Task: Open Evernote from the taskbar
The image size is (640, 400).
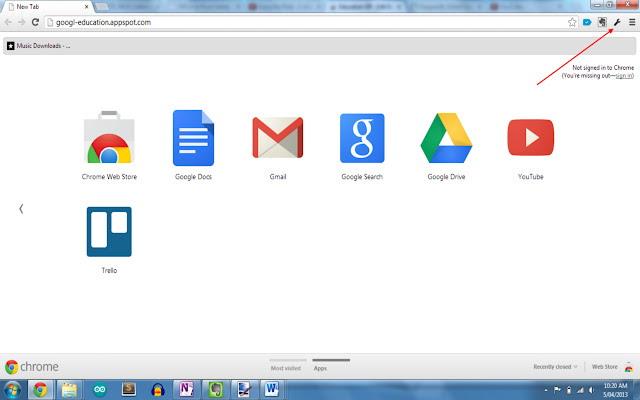Action: [216, 389]
